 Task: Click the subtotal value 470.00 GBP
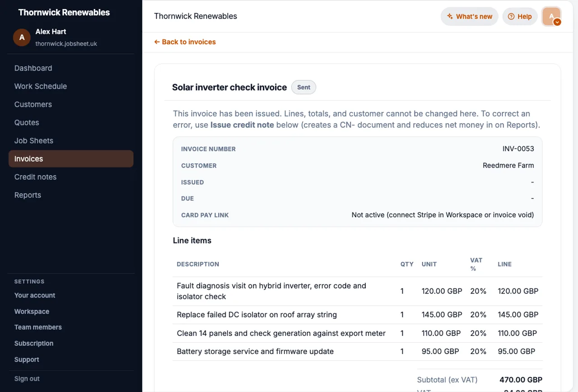pyautogui.click(x=521, y=380)
